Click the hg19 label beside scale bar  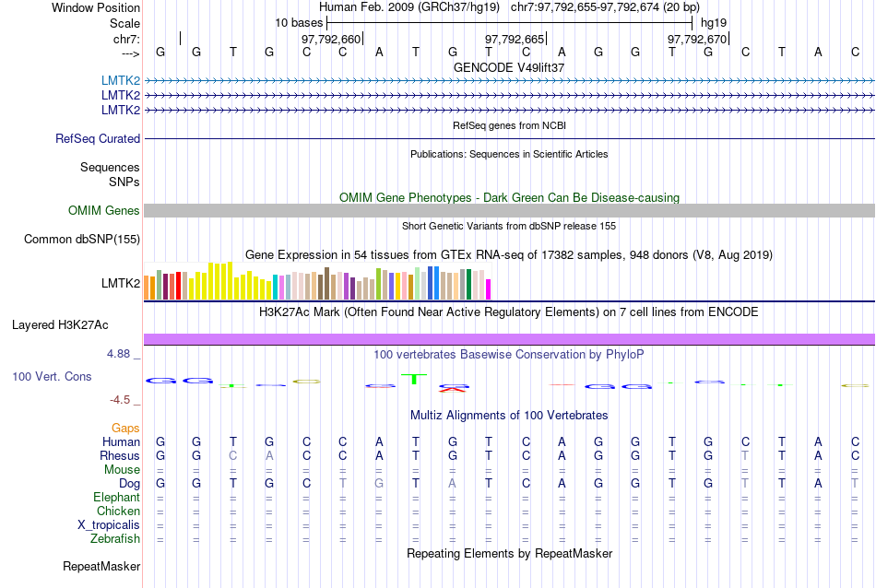pyautogui.click(x=714, y=23)
